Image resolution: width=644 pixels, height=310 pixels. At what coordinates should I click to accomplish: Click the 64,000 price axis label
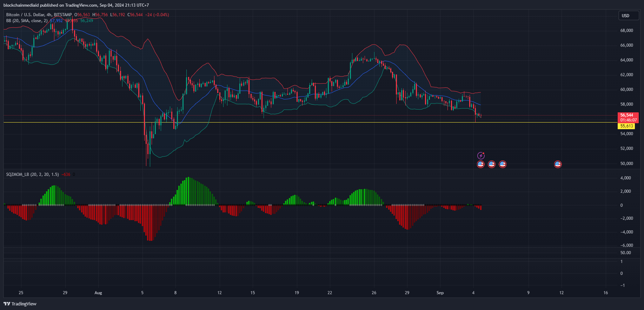pyautogui.click(x=627, y=60)
